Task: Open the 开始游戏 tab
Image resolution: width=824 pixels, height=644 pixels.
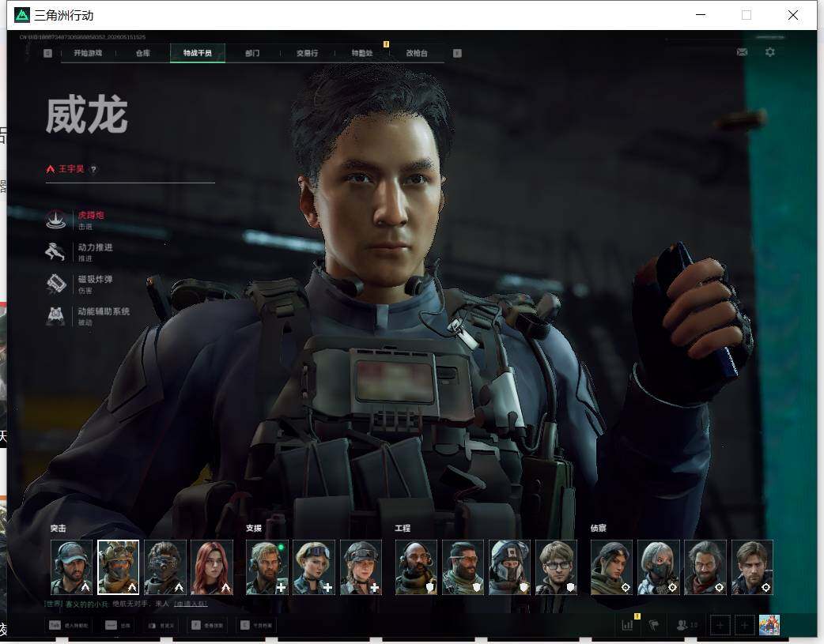Action: [88, 53]
